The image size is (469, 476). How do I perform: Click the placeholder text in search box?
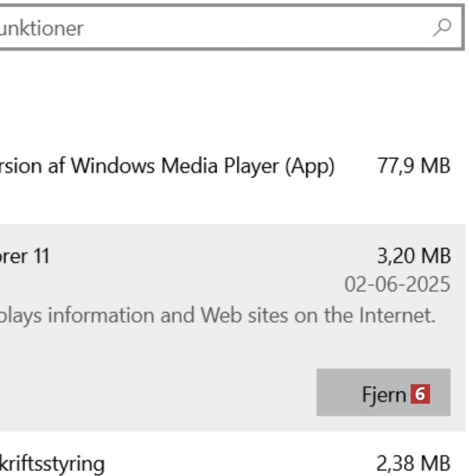(x=42, y=28)
